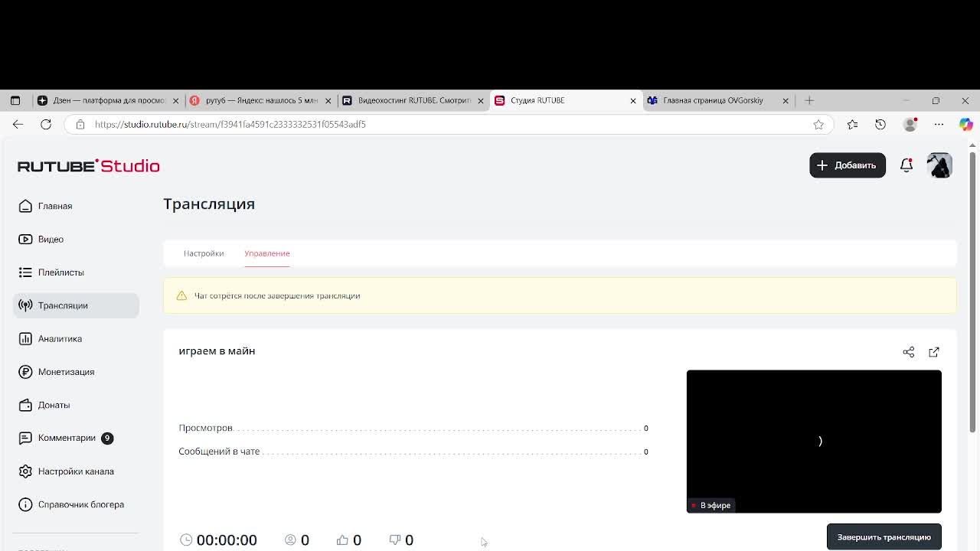Click the stream preview player

click(x=814, y=442)
